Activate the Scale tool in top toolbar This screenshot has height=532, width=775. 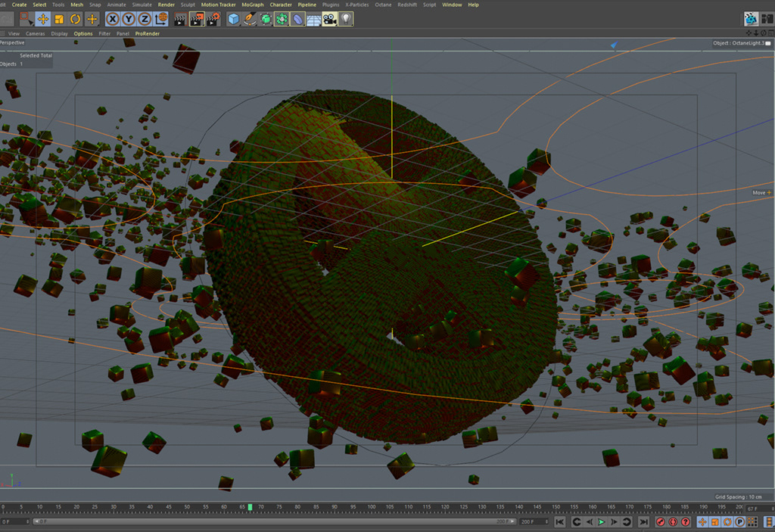[59, 19]
